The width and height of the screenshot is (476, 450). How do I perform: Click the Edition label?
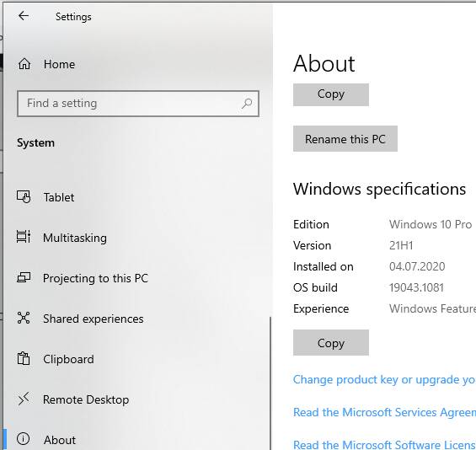point(311,224)
